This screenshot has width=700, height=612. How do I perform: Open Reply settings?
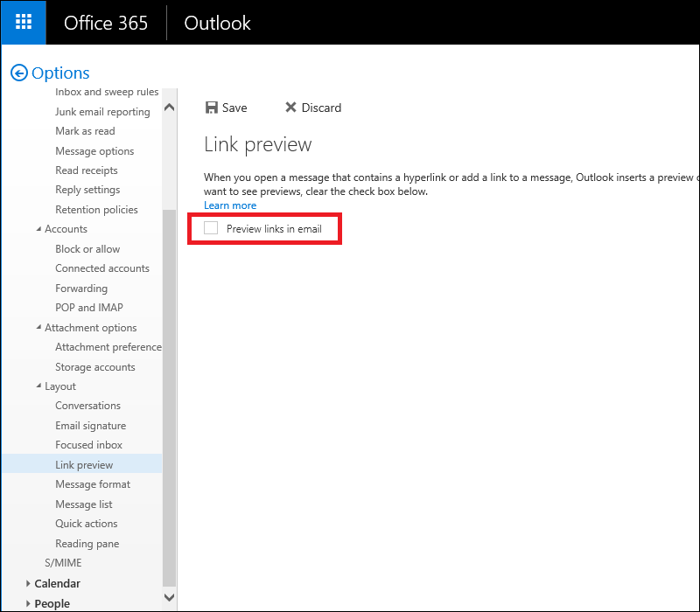(87, 190)
